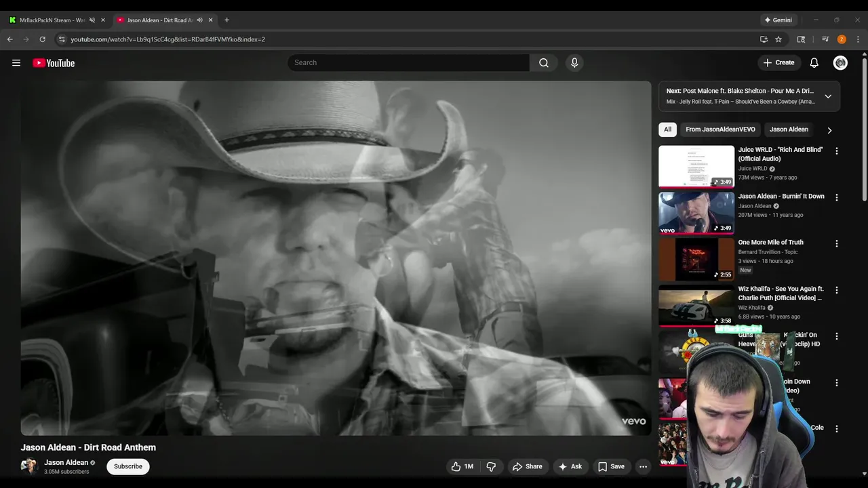Select the All filter chip
The width and height of the screenshot is (868, 488).
tap(667, 129)
